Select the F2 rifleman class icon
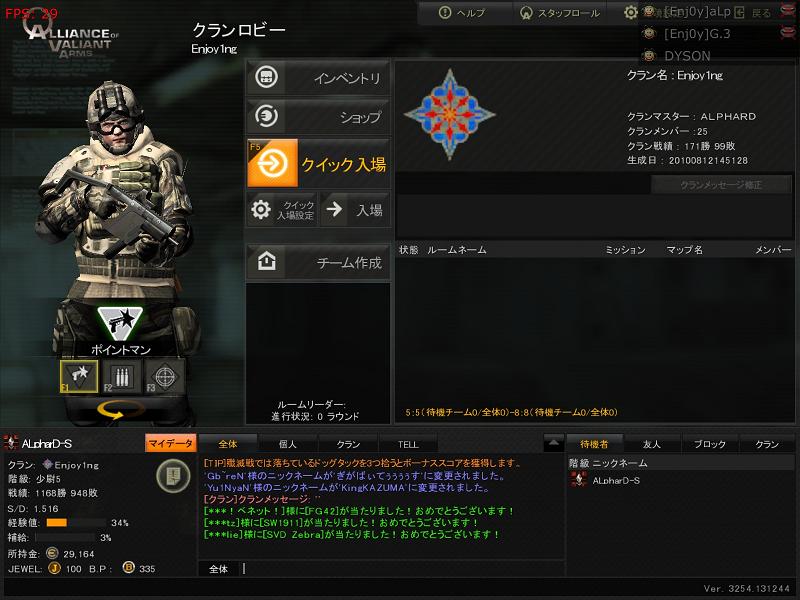Screen dimensions: 800x600 click(121, 377)
